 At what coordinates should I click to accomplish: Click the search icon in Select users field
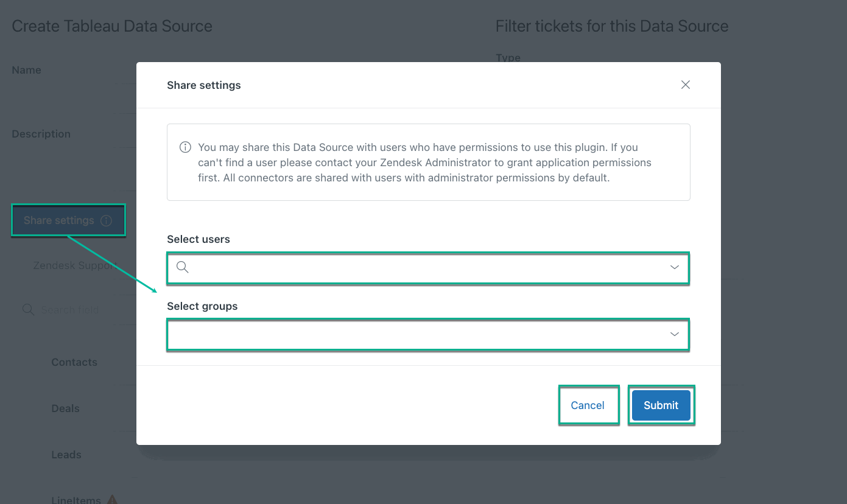[181, 267]
